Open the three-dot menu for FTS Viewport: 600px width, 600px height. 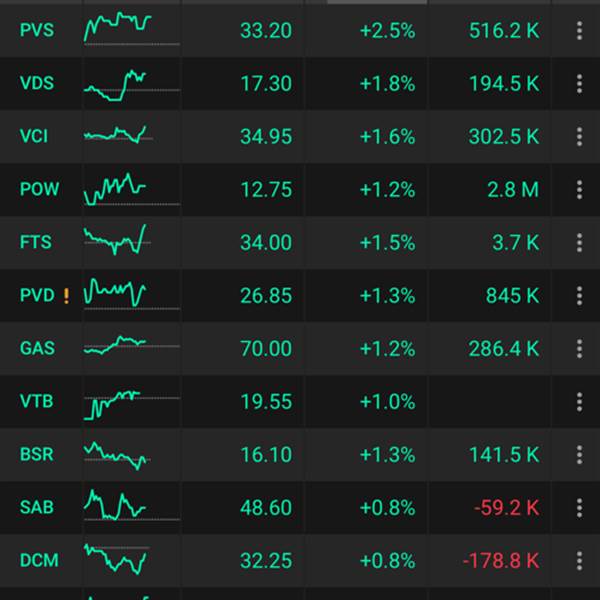click(x=579, y=243)
